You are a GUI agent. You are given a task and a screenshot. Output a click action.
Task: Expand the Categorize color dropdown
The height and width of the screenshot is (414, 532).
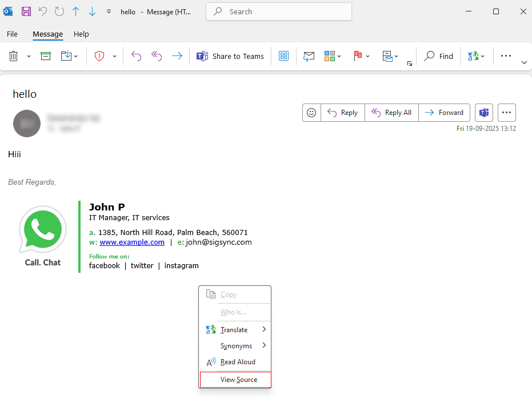[339, 56]
